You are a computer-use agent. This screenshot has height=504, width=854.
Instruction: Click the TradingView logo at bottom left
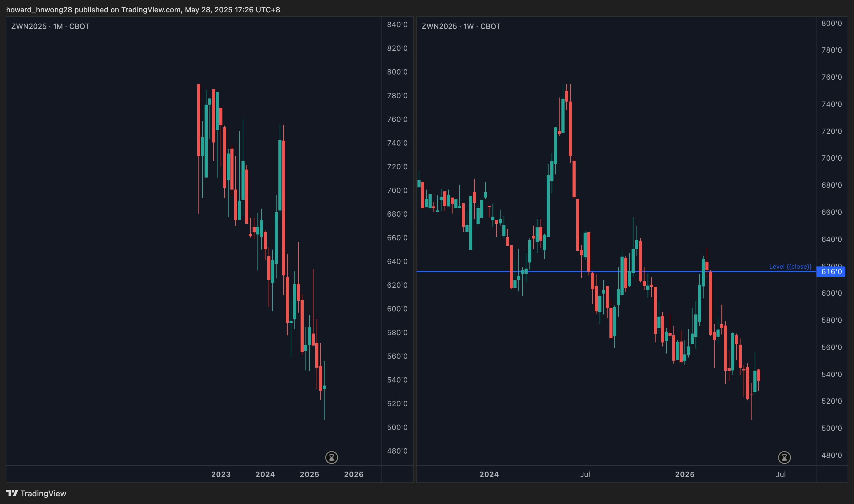(12, 493)
